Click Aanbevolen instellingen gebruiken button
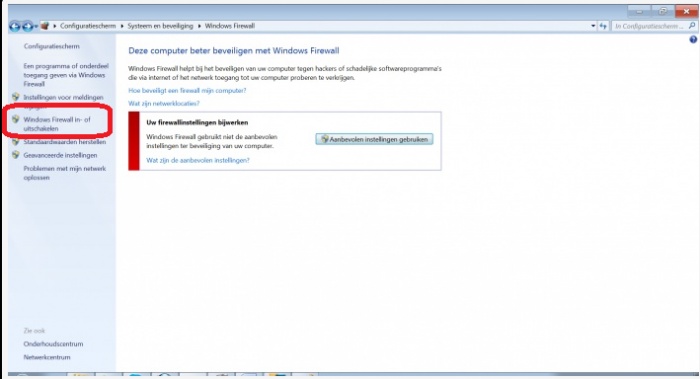Screen dimensions: 700x379 pyautogui.click(x=374, y=139)
